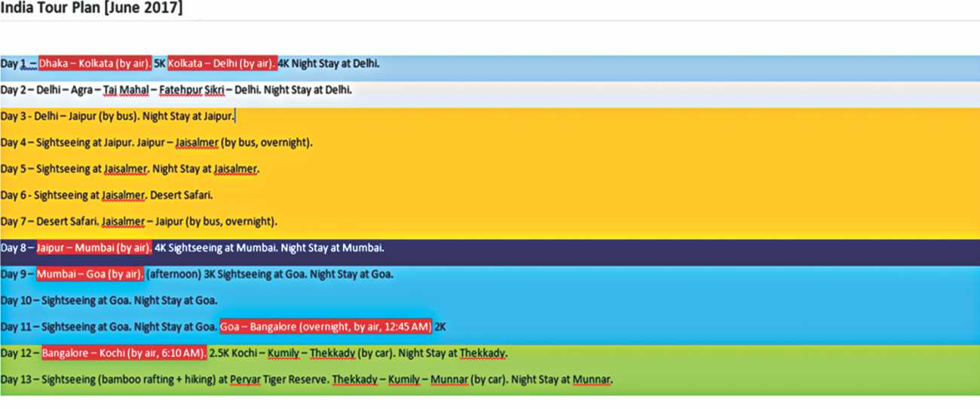The height and width of the screenshot is (409, 980).
Task: Click the 2.5K cost text in Day 12
Action: tap(218, 353)
